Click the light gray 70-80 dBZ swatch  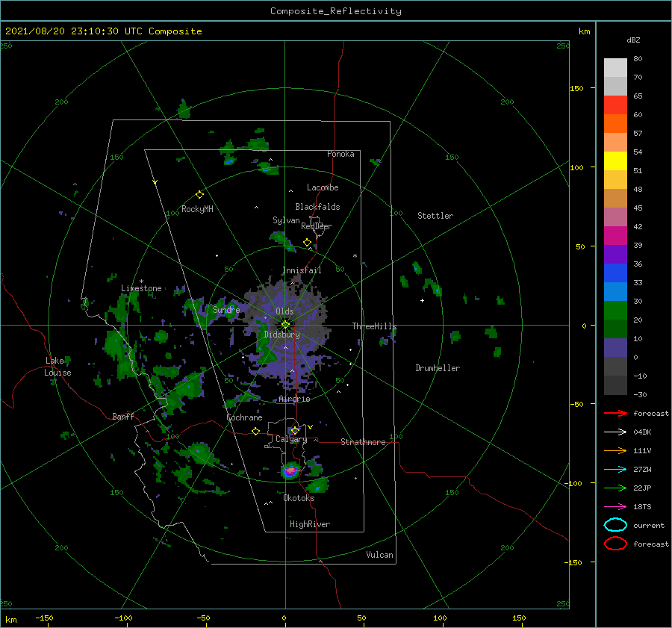(x=615, y=68)
